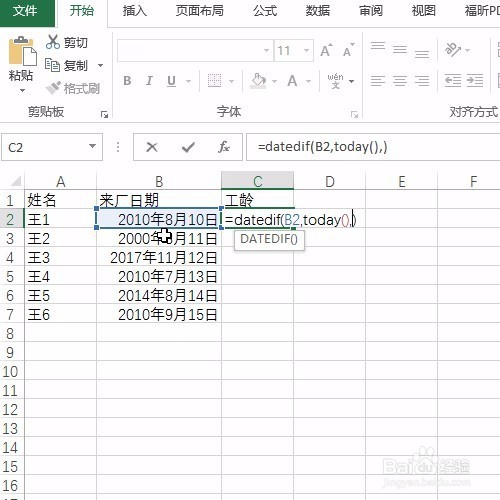Click the 格式刷 label button
The width and height of the screenshot is (500, 500).
(82, 88)
